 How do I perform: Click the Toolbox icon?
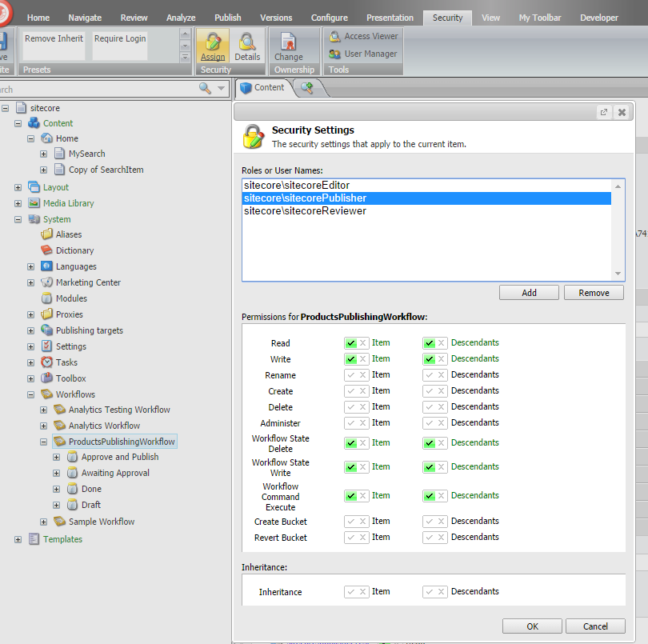[x=46, y=378]
